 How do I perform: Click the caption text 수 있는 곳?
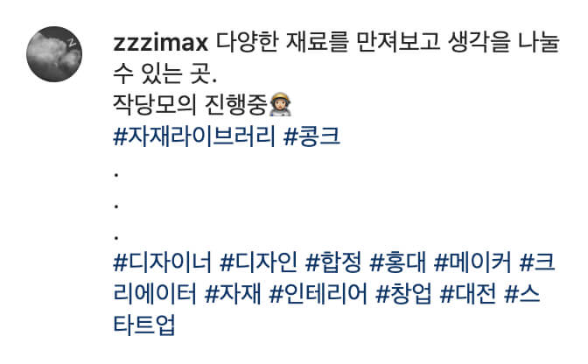(165, 73)
